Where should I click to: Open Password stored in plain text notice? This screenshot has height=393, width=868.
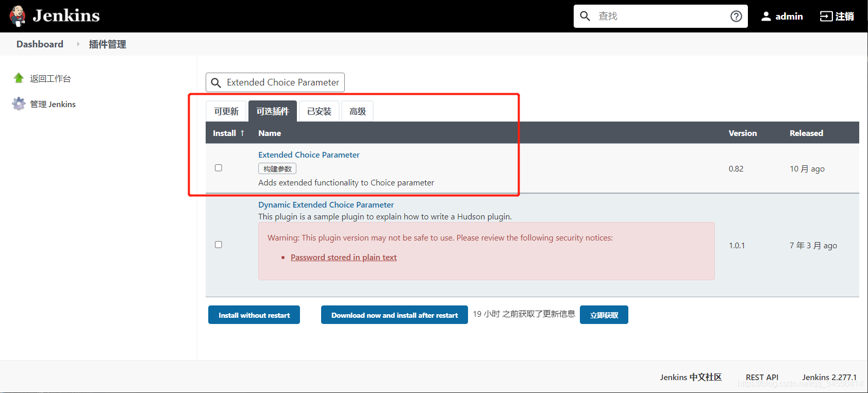tap(344, 257)
